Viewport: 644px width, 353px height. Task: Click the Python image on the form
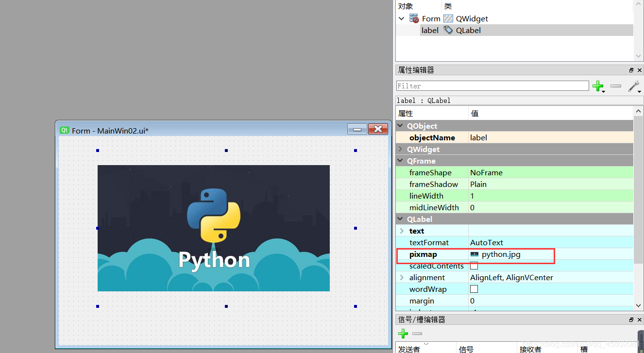pyautogui.click(x=214, y=228)
